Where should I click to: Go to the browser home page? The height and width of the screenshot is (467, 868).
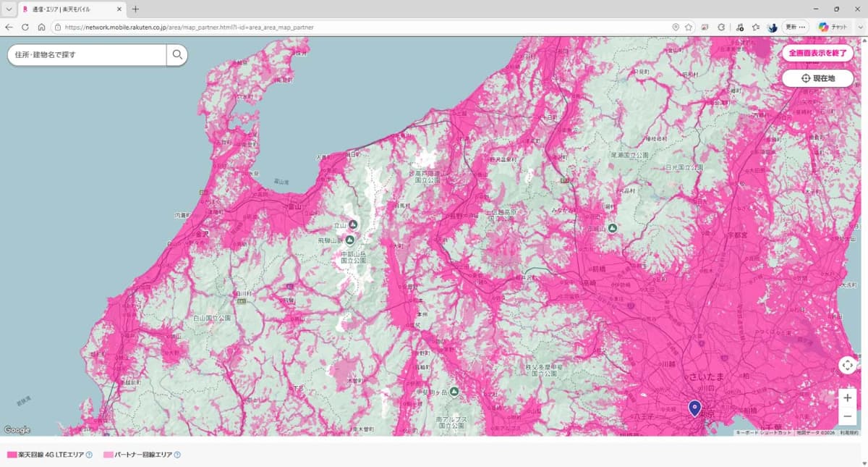point(41,27)
